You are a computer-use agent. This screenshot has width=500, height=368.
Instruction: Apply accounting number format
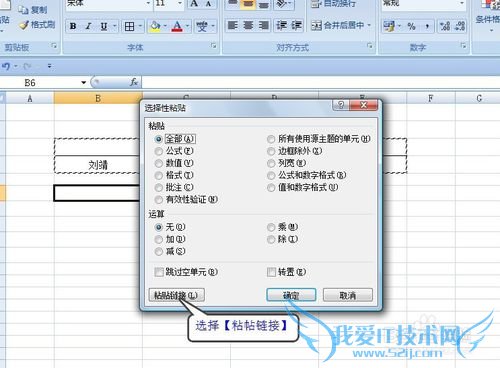tap(389, 26)
